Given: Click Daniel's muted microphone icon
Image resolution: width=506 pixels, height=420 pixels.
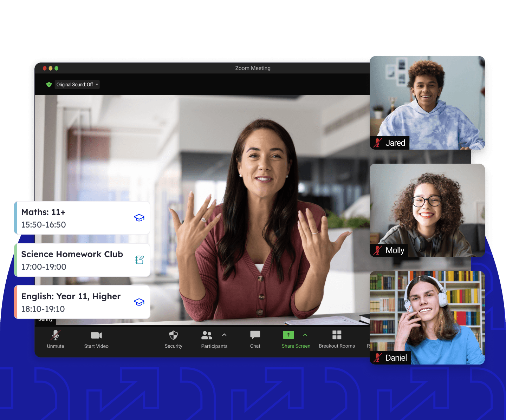Looking at the screenshot, I should 378,358.
